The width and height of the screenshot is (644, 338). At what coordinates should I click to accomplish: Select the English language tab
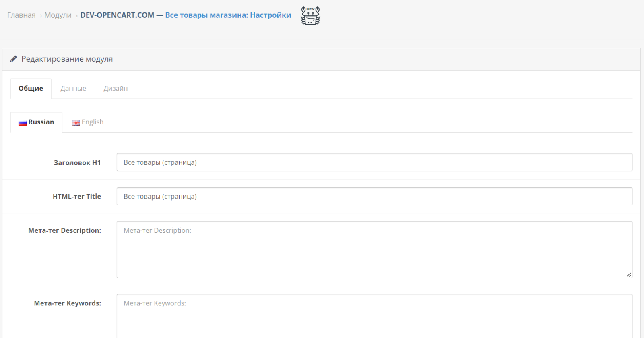pyautogui.click(x=88, y=122)
